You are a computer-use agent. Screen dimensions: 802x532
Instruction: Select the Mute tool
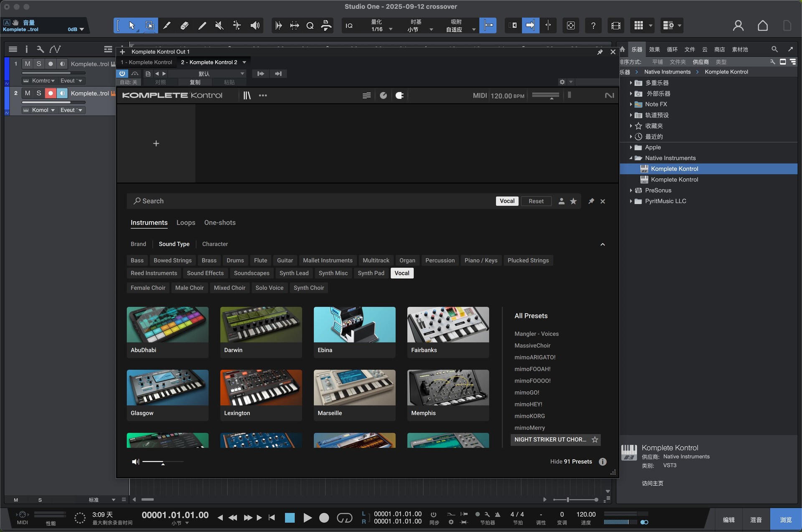point(219,25)
